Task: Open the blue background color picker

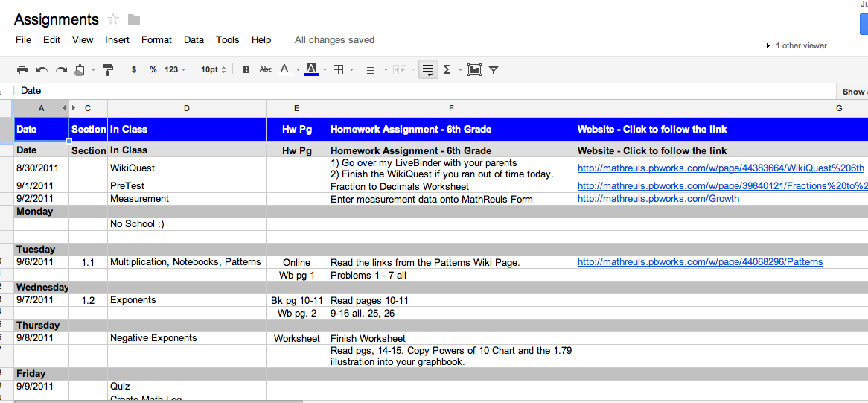Action: pos(312,70)
